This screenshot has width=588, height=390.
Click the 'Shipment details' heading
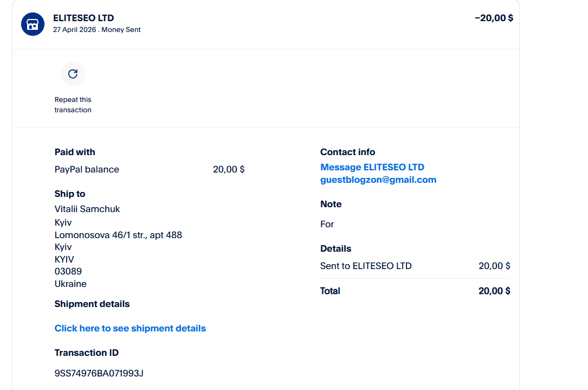coord(92,304)
